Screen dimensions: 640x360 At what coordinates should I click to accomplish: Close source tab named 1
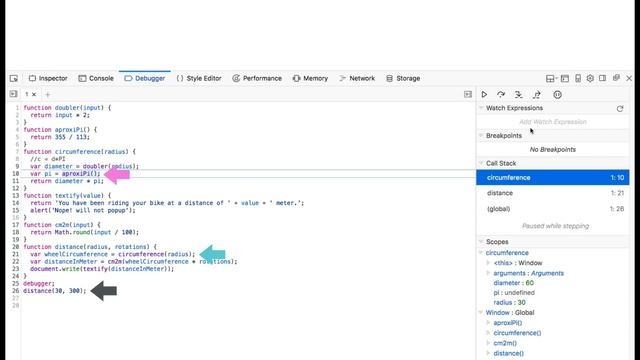(x=34, y=94)
